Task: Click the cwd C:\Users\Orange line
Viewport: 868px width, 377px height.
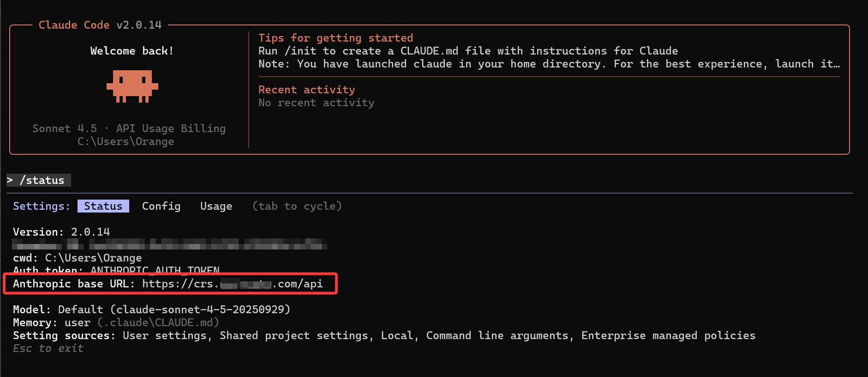Action: click(x=78, y=258)
